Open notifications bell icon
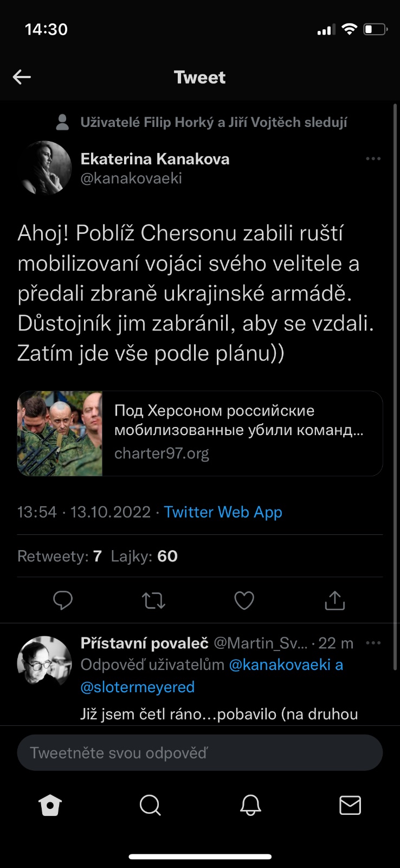 coord(250,806)
